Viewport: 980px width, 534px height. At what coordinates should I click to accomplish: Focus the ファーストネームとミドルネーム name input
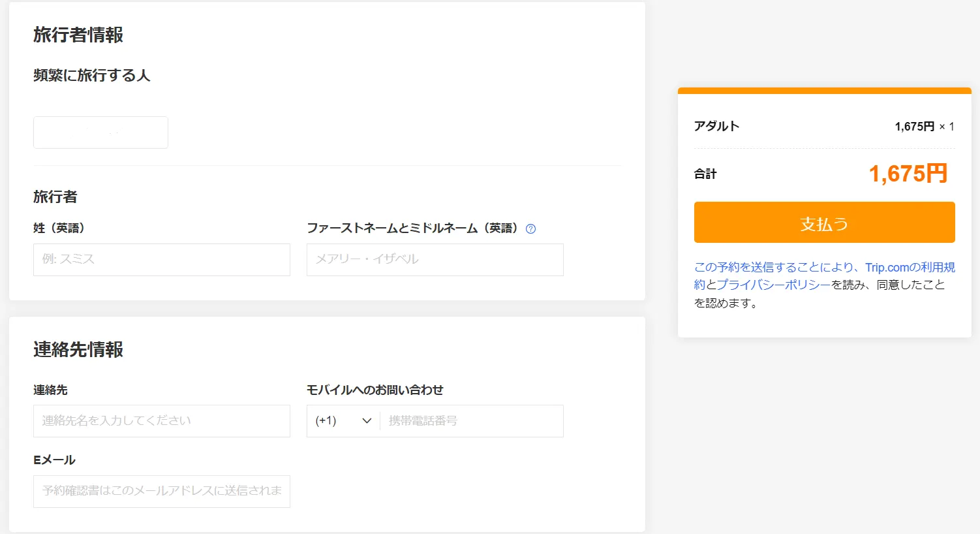point(435,259)
